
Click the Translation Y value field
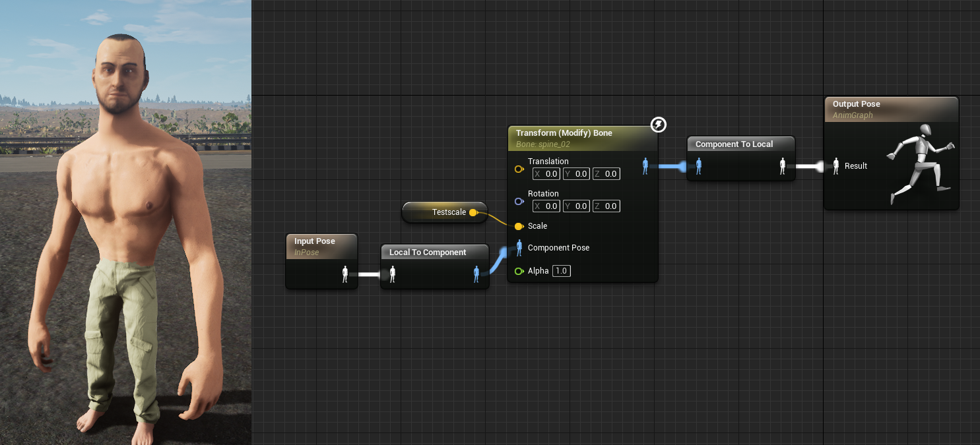pos(576,174)
